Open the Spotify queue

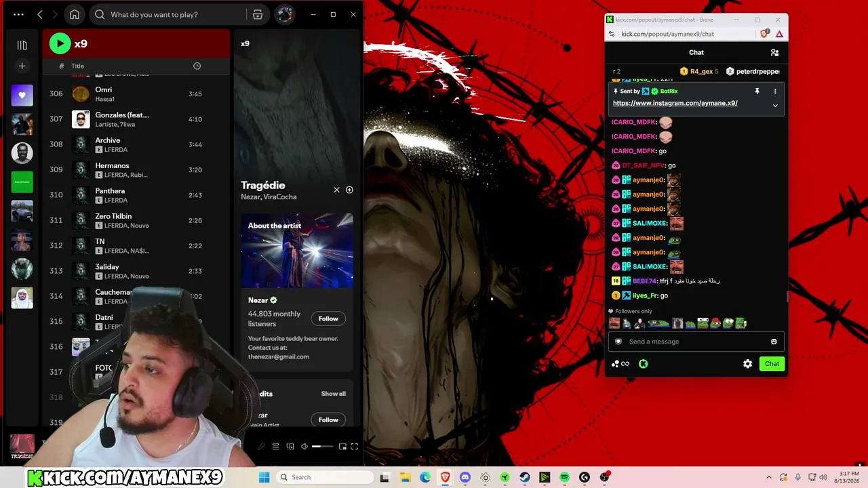tap(275, 447)
